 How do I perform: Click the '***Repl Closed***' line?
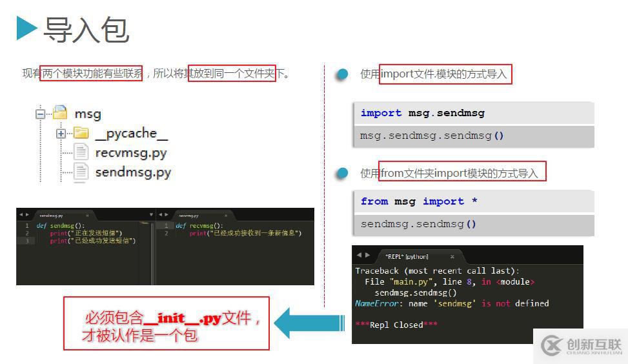point(396,325)
